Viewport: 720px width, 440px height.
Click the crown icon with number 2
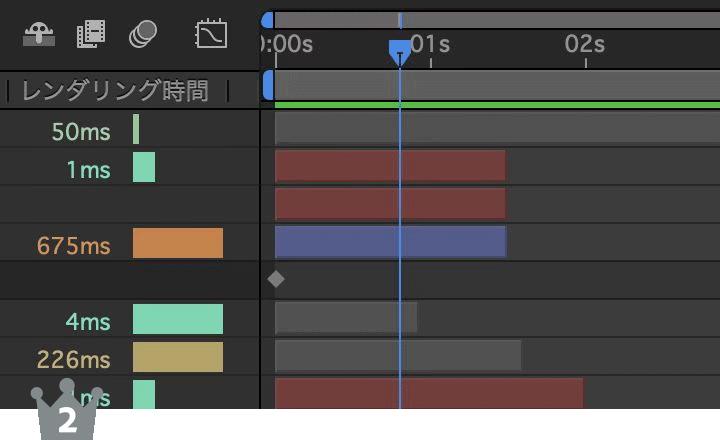tap(66, 412)
